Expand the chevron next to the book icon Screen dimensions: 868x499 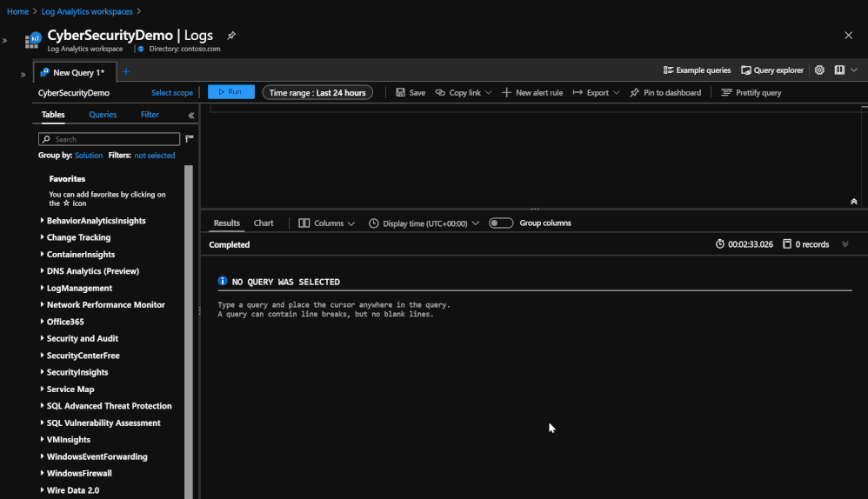tap(853, 70)
